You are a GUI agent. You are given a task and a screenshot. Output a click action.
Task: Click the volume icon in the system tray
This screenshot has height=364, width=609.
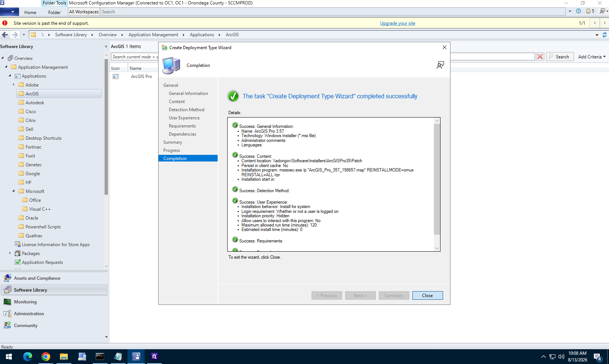(x=561, y=357)
